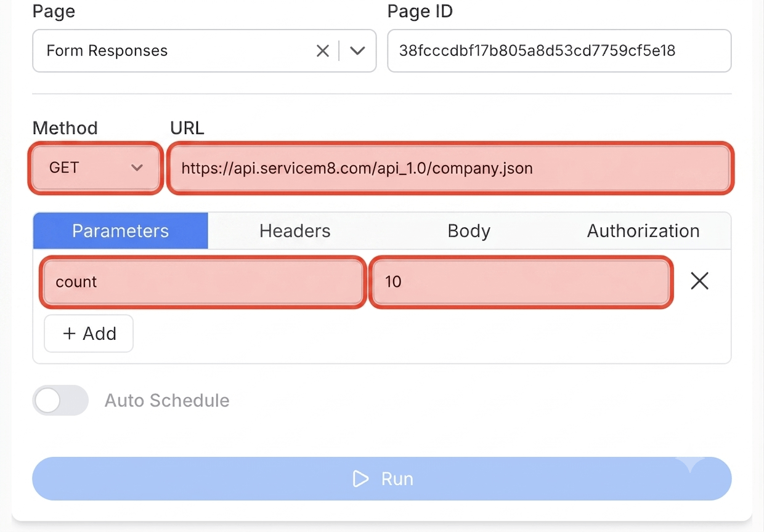
Task: Clear the Form Responses page selection
Action: click(322, 51)
